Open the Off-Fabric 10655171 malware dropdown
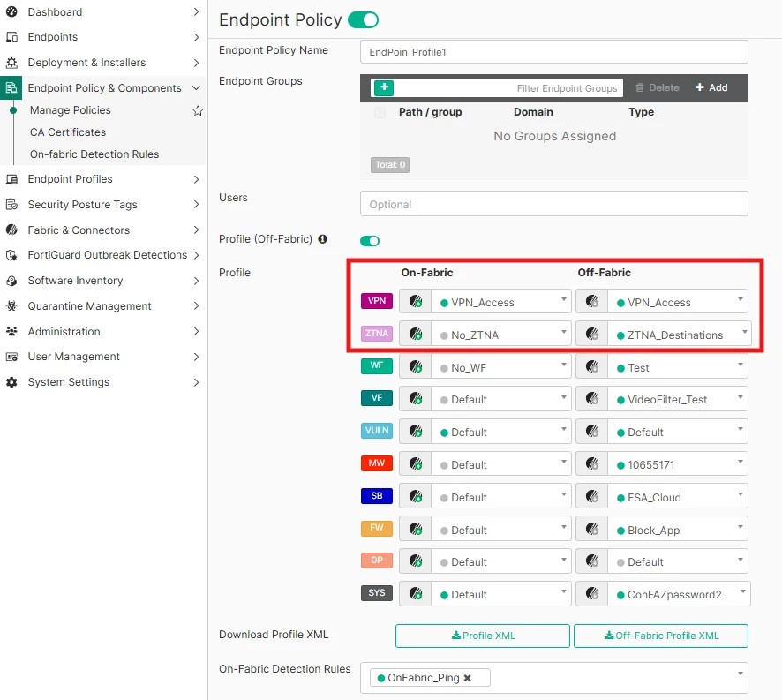Image resolution: width=782 pixels, height=700 pixels. 678,464
